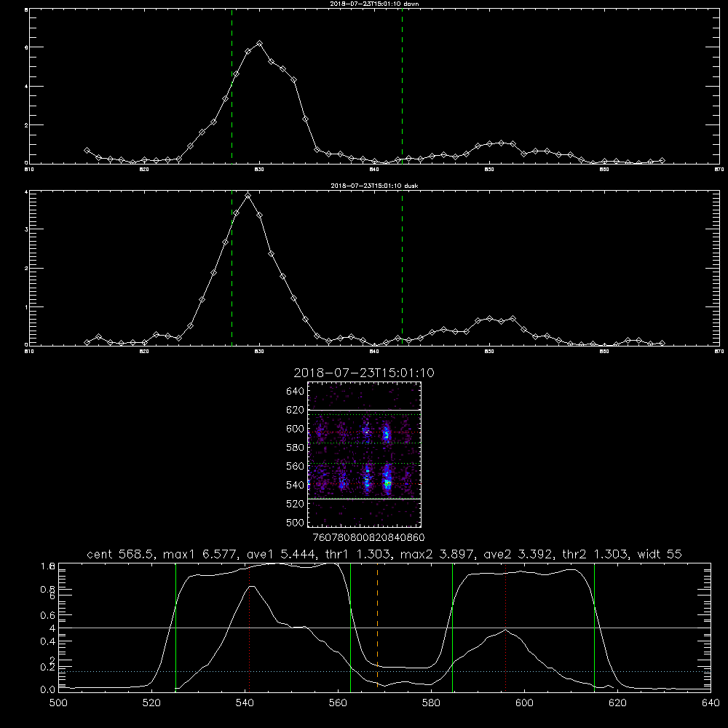Click y-axis label "0.4" of bottom plot

coord(48,641)
